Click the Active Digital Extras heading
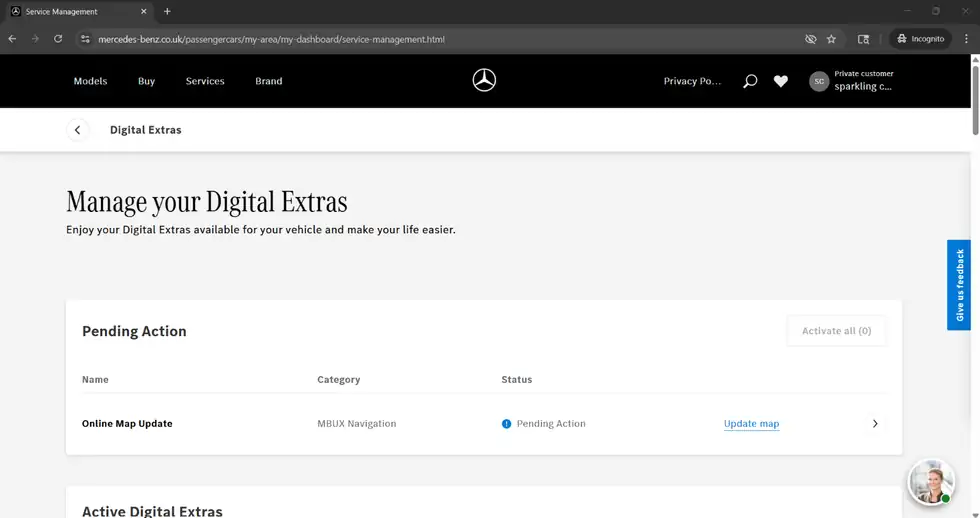The height and width of the screenshot is (518, 980). pos(152,511)
